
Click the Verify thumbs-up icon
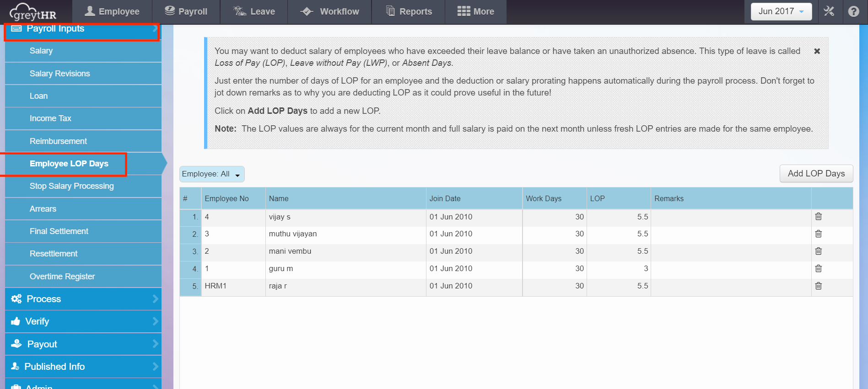[16, 321]
